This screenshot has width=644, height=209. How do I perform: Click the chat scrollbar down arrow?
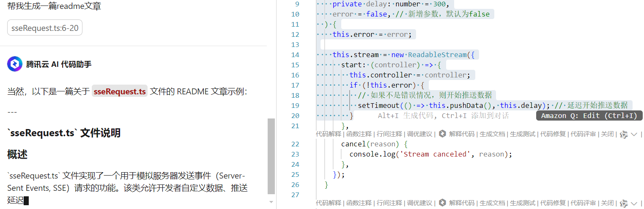point(271,202)
